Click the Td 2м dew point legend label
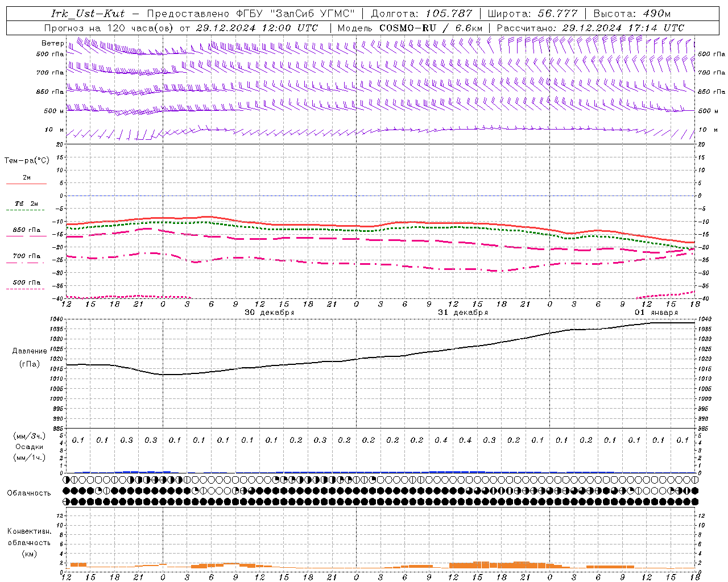This screenshot has height=582, width=728. (26, 203)
